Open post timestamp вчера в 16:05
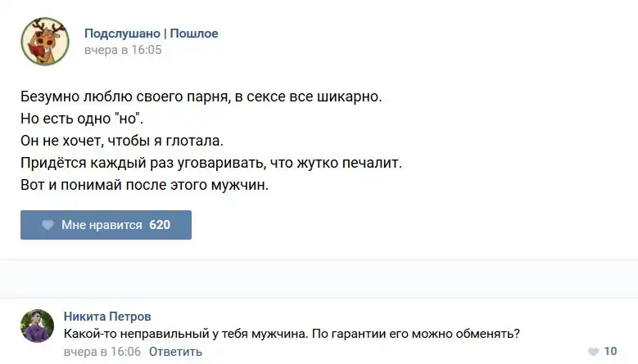Screen dimensions: 638x364 pos(123,50)
